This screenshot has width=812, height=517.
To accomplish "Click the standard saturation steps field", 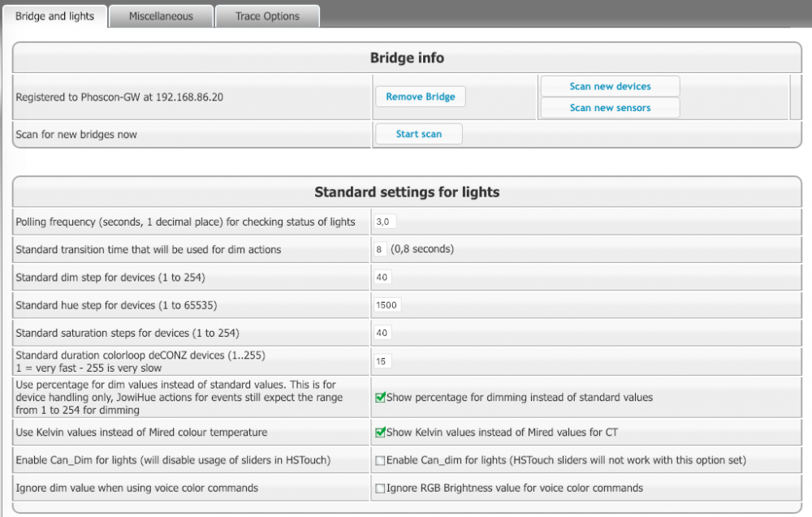I will click(382, 333).
